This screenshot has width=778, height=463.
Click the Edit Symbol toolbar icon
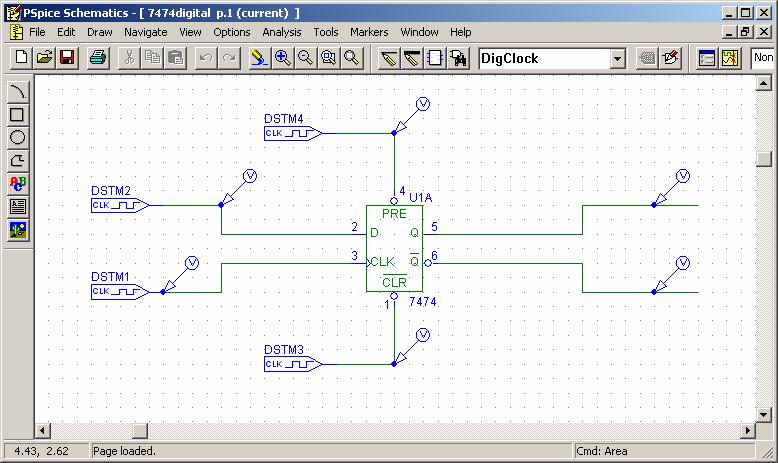pyautogui.click(x=670, y=58)
